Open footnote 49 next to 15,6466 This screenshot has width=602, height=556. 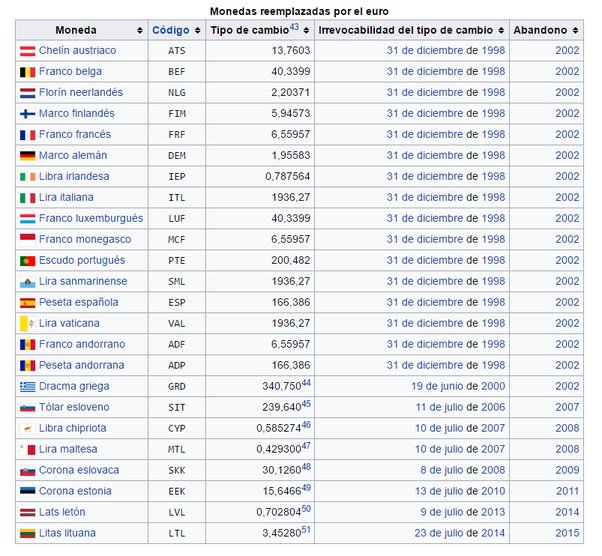(306, 488)
